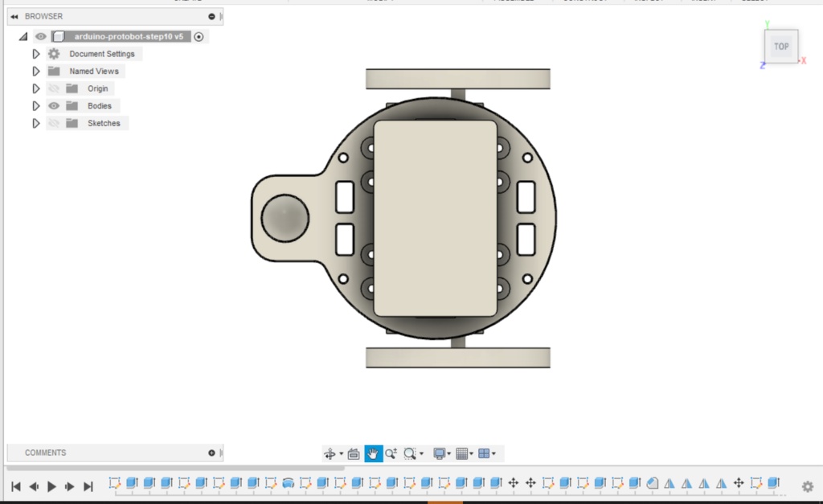Select the chamfer feature in timeline
The image size is (823, 504).
[653, 483]
